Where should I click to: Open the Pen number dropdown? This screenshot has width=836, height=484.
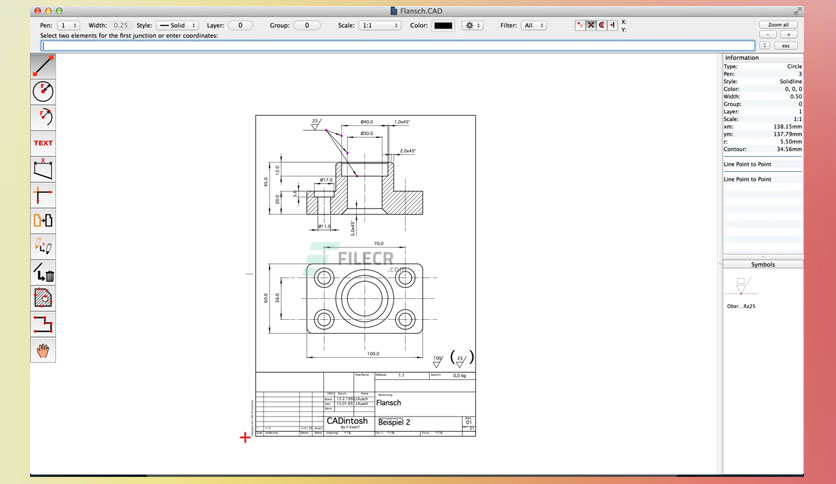click(68, 25)
